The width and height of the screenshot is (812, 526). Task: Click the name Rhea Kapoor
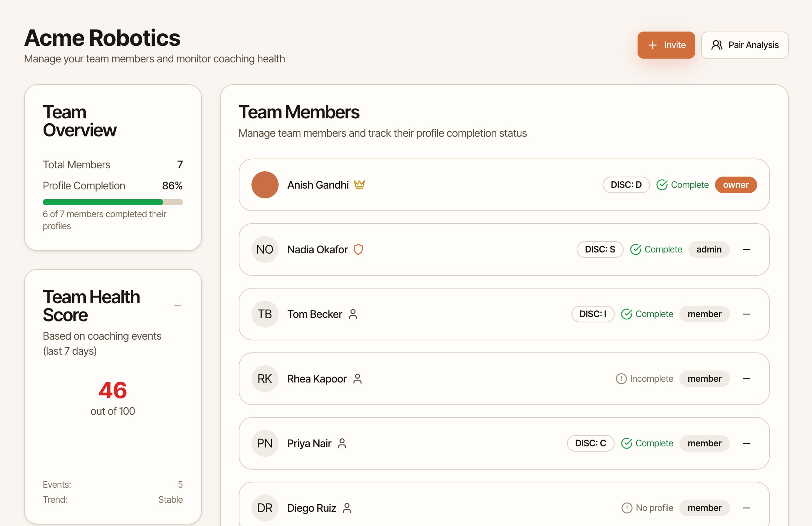tap(317, 379)
